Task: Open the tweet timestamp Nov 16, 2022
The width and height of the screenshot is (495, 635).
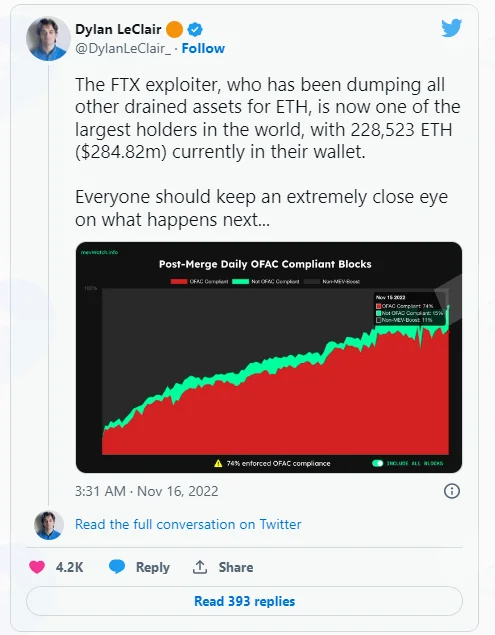Action: [147, 491]
